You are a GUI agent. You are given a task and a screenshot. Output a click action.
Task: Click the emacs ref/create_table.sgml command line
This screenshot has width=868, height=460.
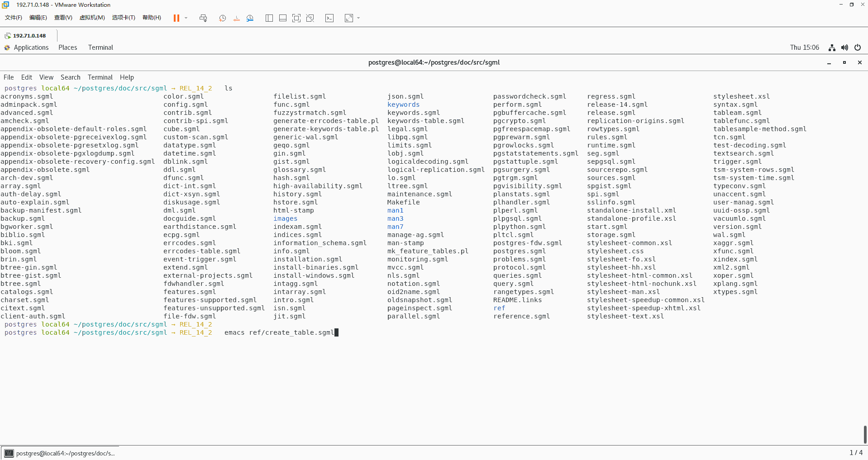pyautogui.click(x=279, y=332)
